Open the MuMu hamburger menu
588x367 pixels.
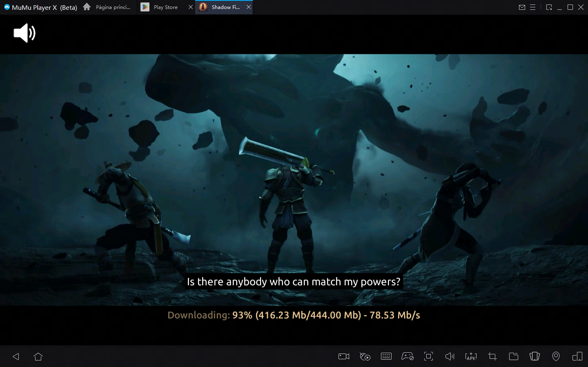coord(532,7)
